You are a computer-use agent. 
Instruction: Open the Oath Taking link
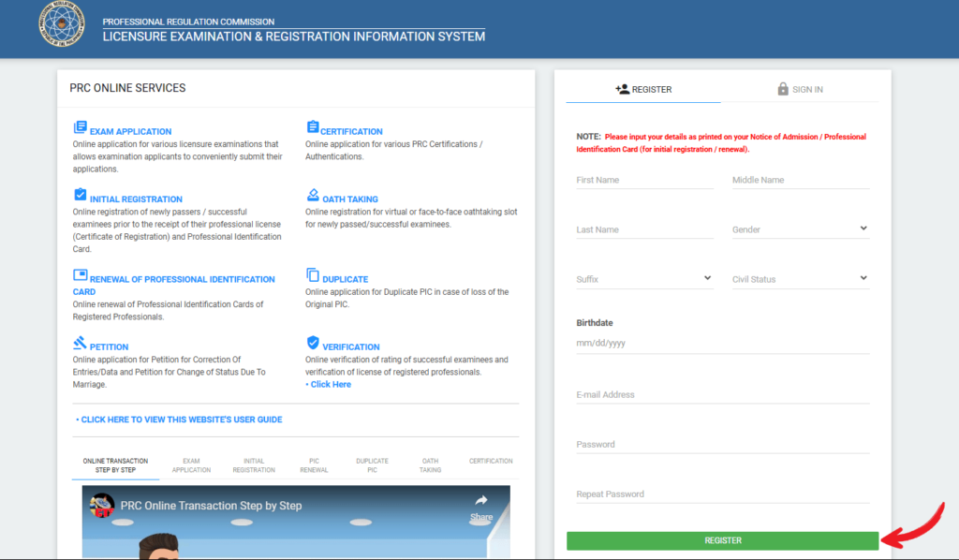(350, 199)
